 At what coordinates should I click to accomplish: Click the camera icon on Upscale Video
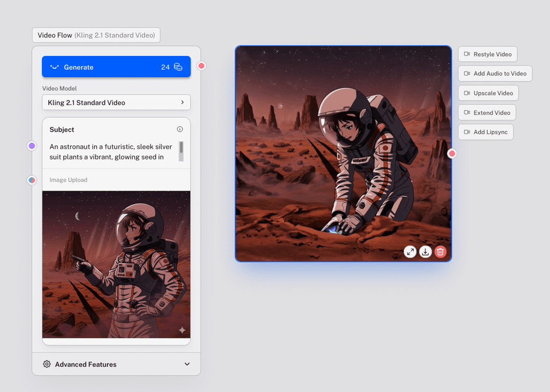coord(467,93)
